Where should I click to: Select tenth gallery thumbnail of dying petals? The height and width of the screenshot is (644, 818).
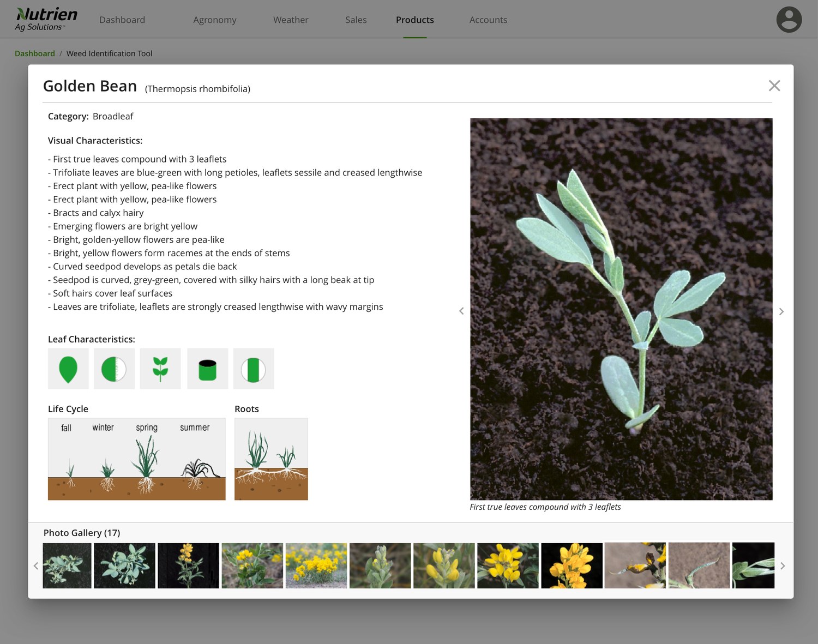click(x=635, y=565)
